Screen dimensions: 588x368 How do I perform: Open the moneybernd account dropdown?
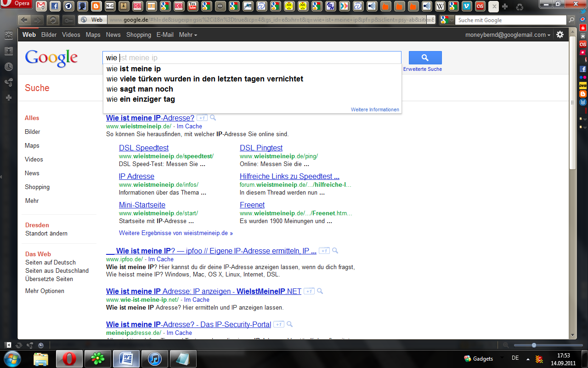coord(508,34)
